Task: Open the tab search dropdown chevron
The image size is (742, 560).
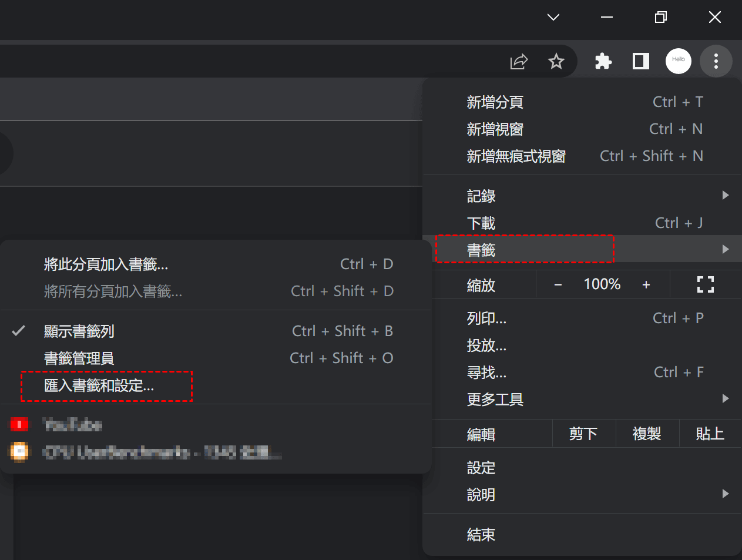Action: 553,18
